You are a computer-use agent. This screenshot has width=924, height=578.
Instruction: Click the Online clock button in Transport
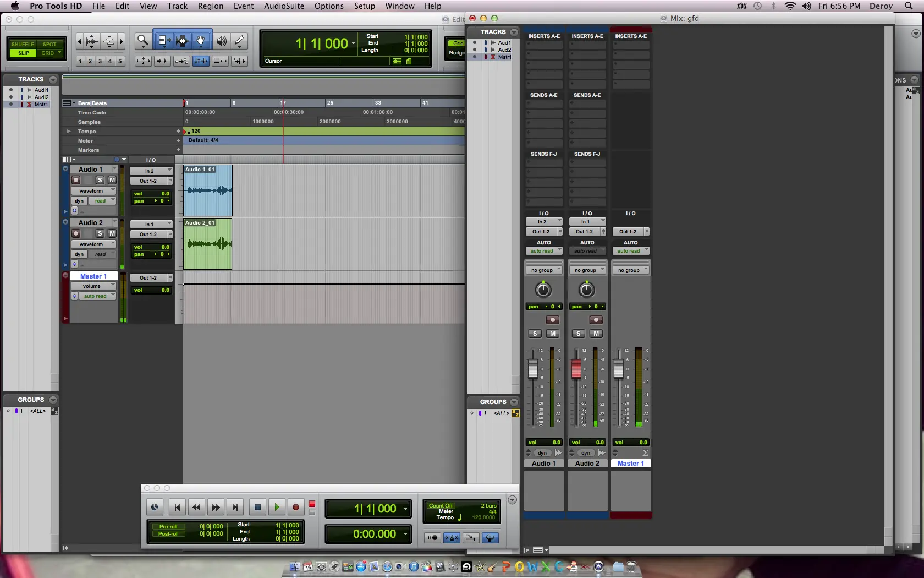[155, 507]
